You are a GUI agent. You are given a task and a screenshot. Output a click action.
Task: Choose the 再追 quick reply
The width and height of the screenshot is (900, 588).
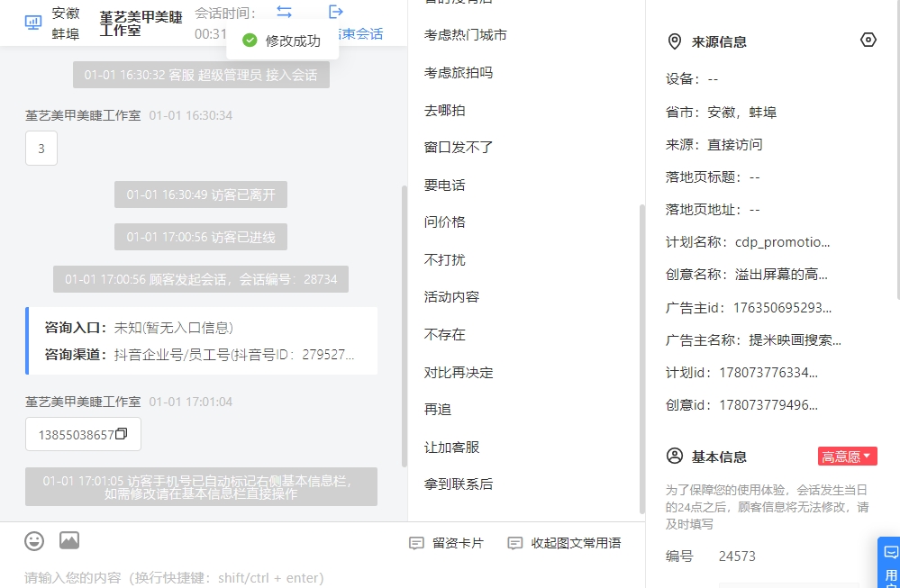(438, 410)
